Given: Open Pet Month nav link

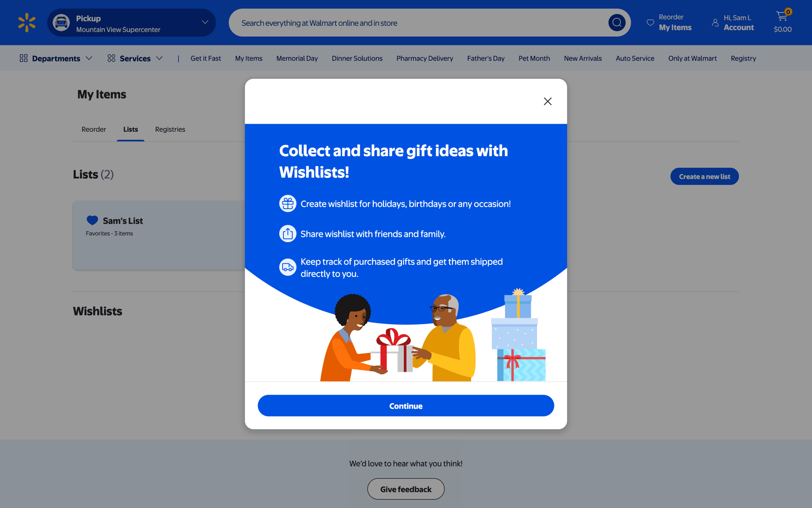Looking at the screenshot, I should pos(534,58).
